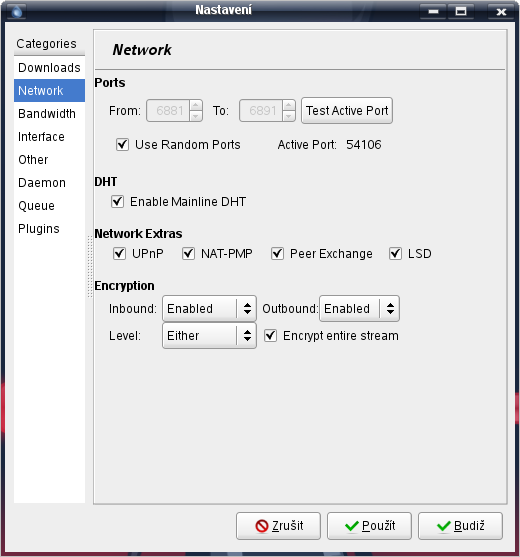Viewport: 520px width, 557px height.
Task: Expand the encryption Level dropdown
Action: 209,335
